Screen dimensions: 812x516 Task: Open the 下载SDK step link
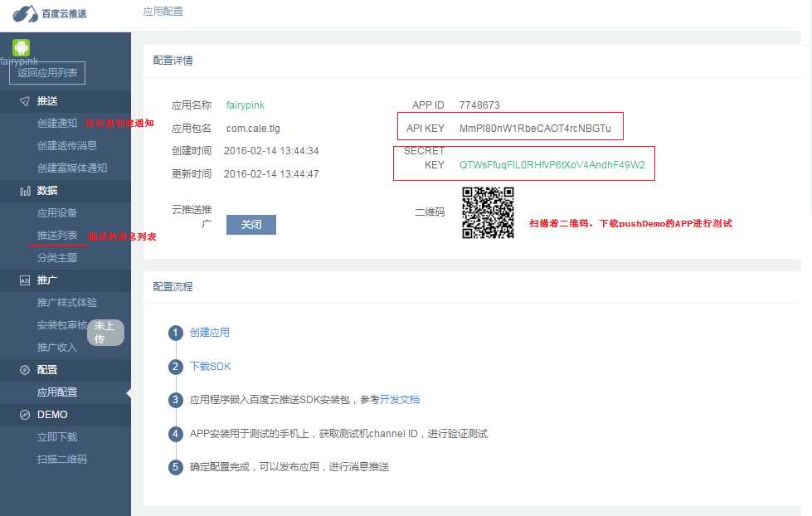(x=210, y=367)
